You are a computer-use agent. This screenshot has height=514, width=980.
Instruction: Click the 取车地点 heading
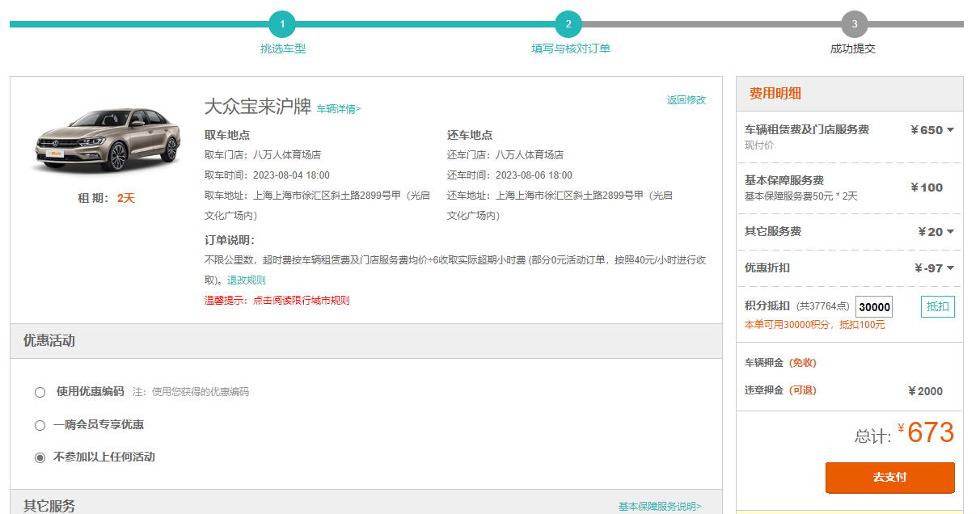click(x=227, y=135)
